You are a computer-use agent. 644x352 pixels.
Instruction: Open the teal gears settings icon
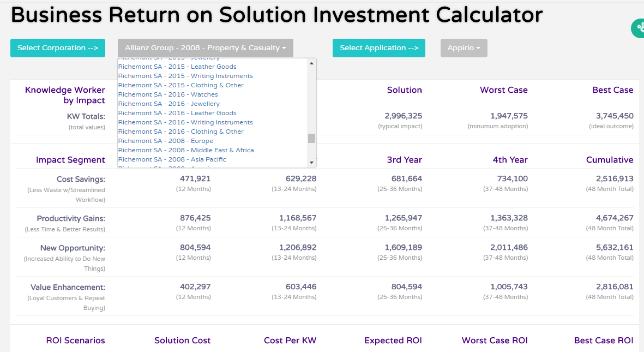(x=639, y=28)
